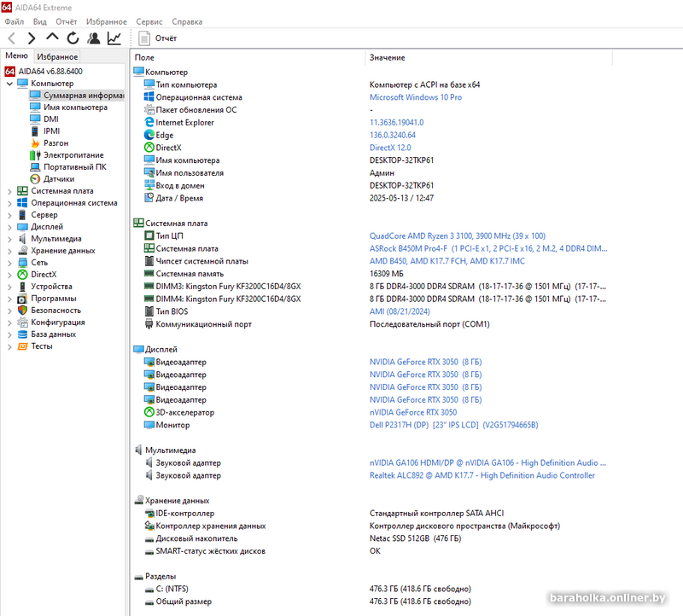Open the Электропитание tree item
The height and width of the screenshot is (616, 683).
[67, 155]
